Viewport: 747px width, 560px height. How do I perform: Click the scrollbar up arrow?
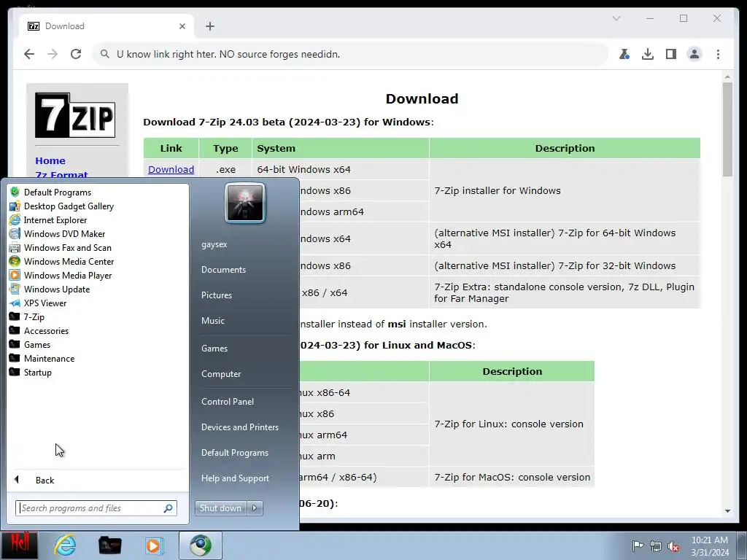(x=727, y=76)
